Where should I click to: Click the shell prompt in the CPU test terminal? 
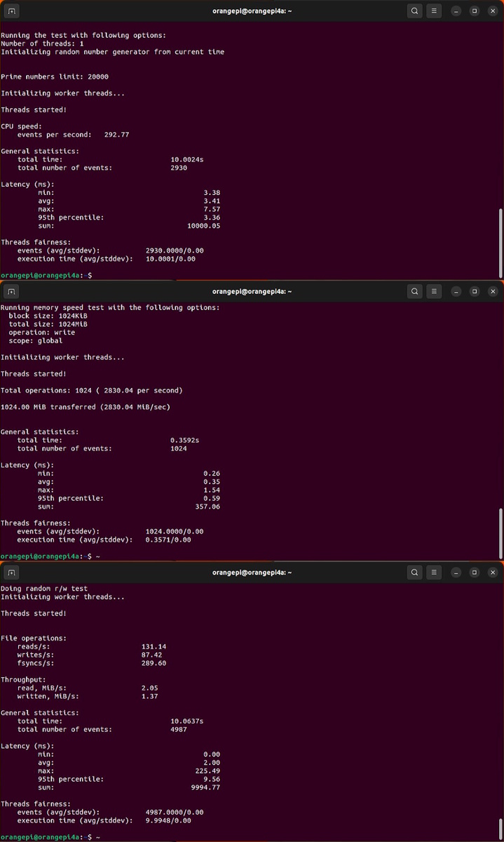tap(46, 275)
